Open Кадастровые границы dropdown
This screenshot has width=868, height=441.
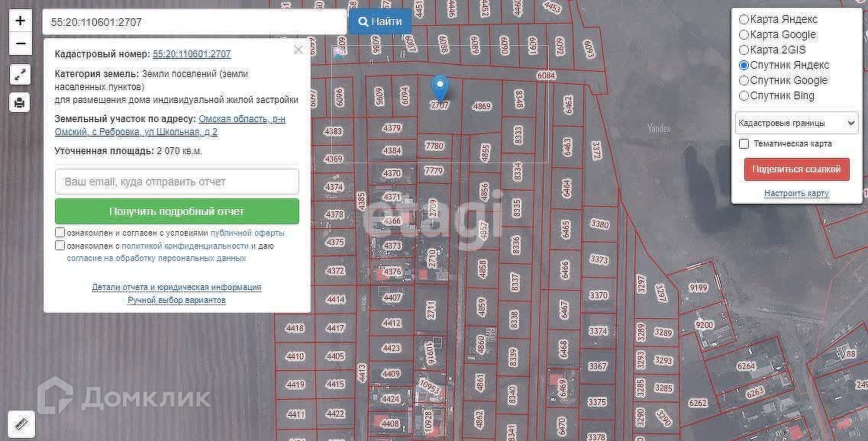pos(796,123)
